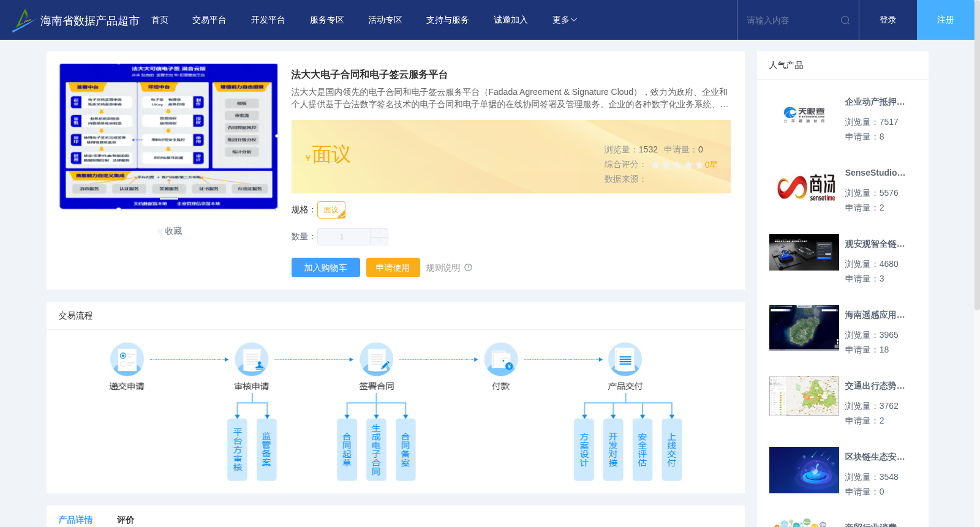
Task: Select the 面议 specification option
Action: pyautogui.click(x=331, y=210)
